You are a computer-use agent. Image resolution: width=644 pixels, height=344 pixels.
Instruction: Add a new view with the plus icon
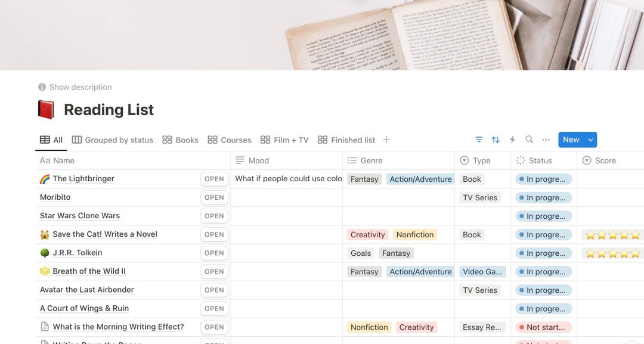[386, 139]
